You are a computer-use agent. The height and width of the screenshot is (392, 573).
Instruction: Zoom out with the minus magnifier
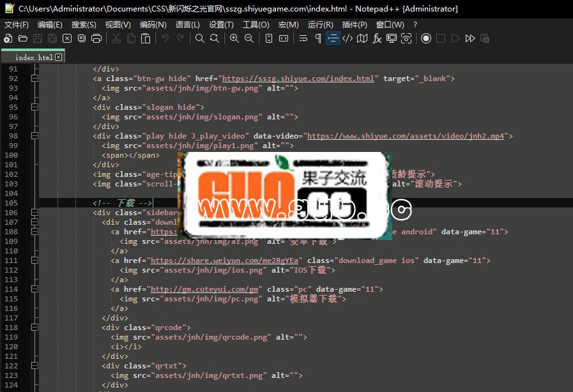[x=249, y=38]
